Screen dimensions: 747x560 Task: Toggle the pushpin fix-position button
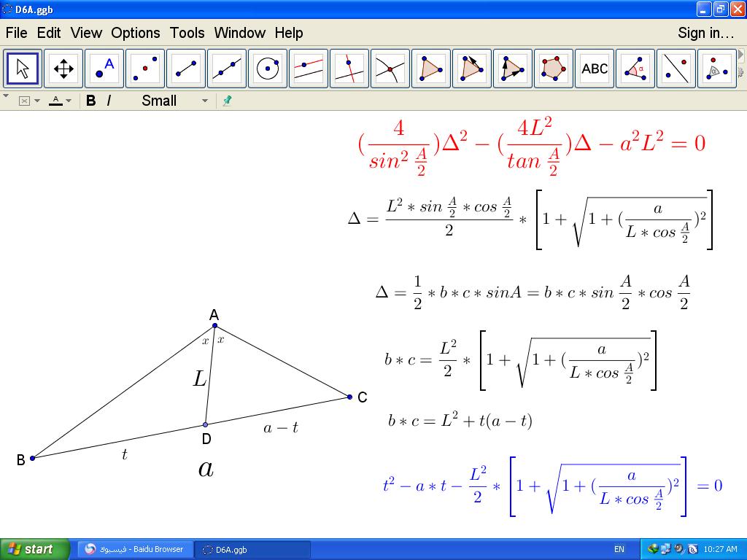point(227,101)
